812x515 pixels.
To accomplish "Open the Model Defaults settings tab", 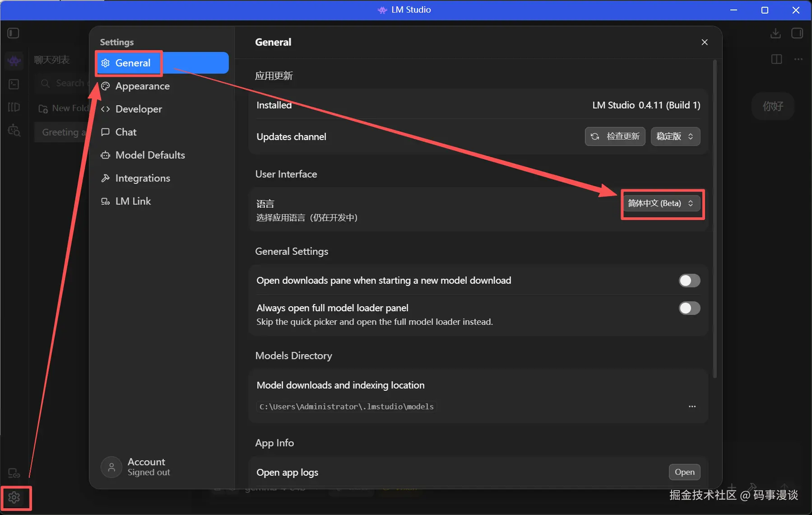I will click(162, 155).
